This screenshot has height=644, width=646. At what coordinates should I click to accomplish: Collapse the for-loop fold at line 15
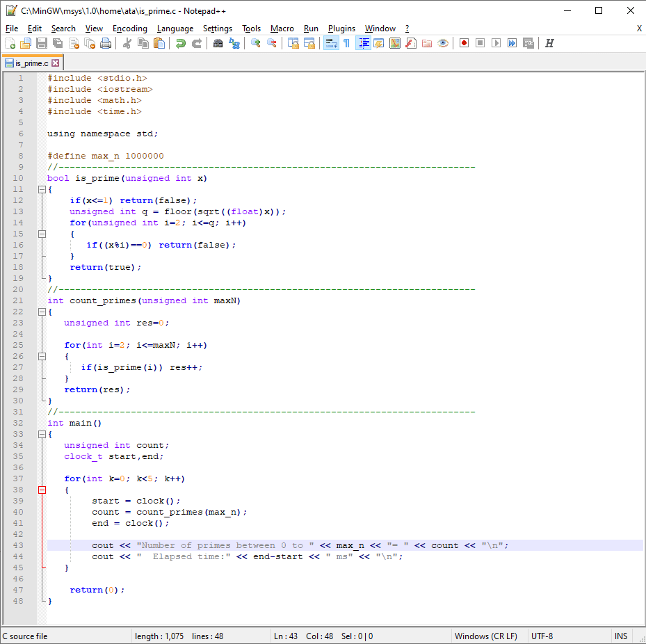point(42,234)
